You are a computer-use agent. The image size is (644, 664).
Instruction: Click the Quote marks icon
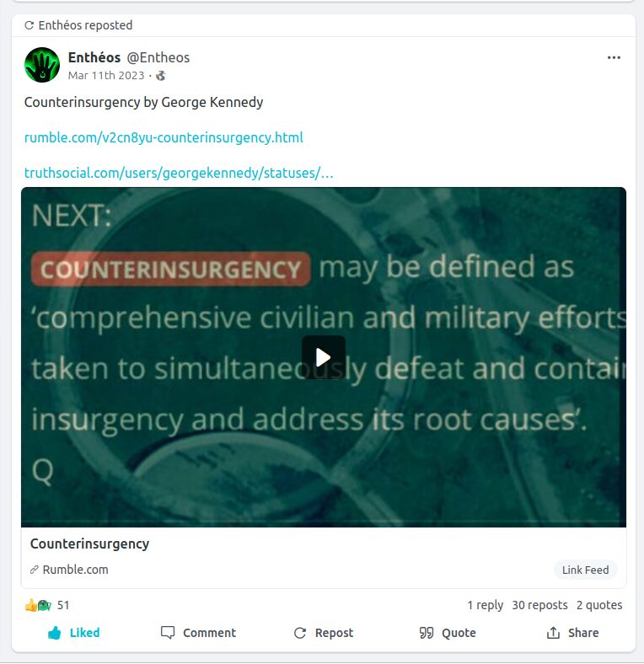[x=427, y=633]
